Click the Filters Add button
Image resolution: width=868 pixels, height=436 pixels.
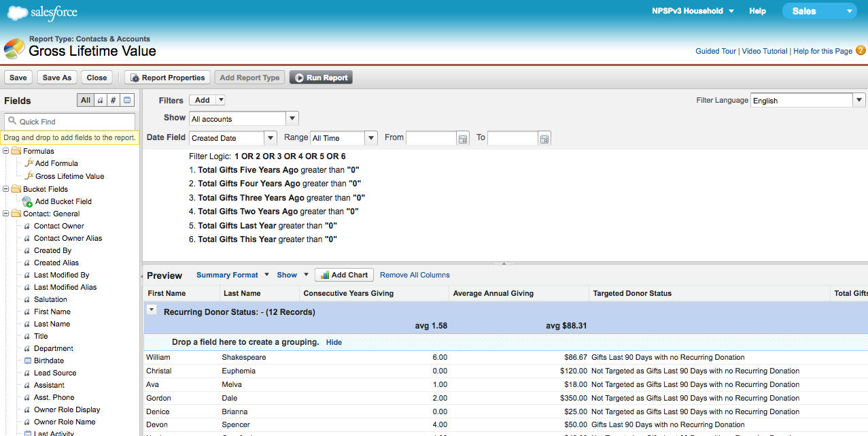tap(202, 100)
